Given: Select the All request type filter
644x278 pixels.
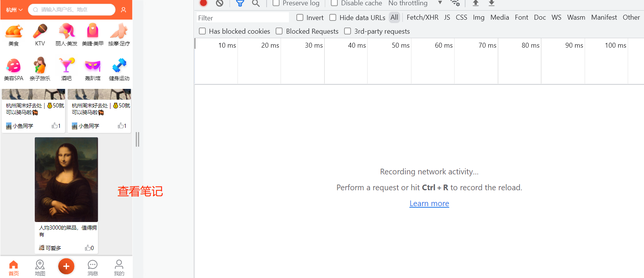Looking at the screenshot, I should coord(394,17).
